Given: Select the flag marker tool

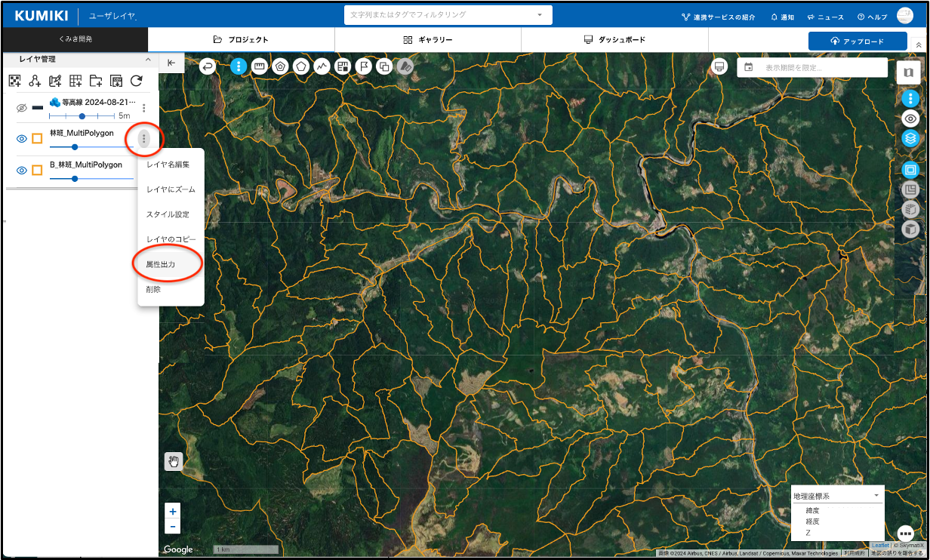Looking at the screenshot, I should pyautogui.click(x=363, y=66).
